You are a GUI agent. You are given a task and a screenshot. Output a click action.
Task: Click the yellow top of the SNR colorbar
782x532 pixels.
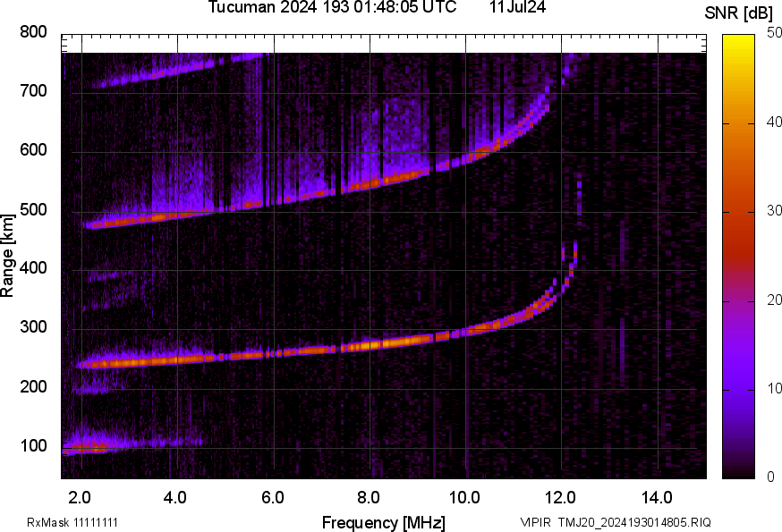point(739,38)
